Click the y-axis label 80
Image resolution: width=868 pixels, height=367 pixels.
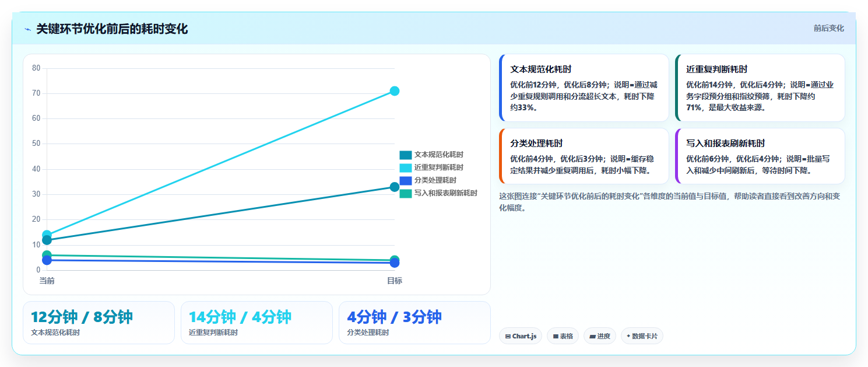coord(36,68)
